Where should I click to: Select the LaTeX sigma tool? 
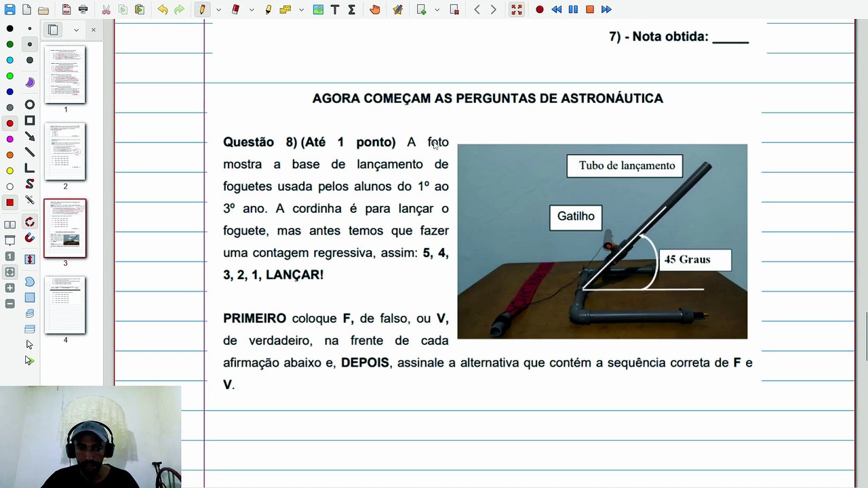coord(351,9)
